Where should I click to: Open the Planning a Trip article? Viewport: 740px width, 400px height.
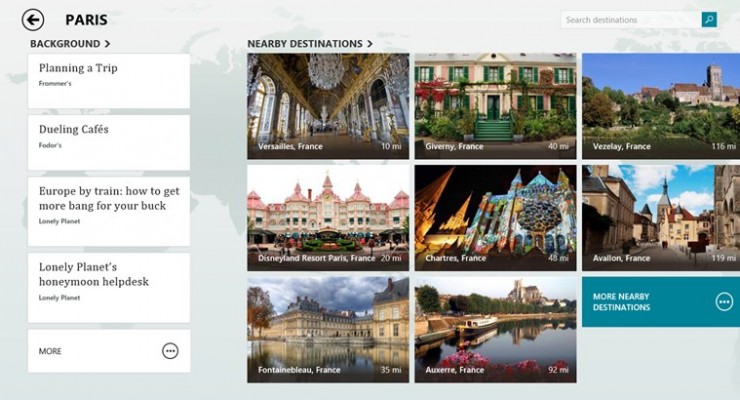pyautogui.click(x=109, y=81)
